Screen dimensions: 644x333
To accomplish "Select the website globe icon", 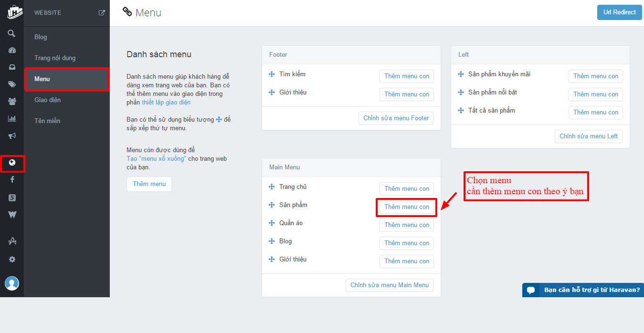I will tap(12, 163).
